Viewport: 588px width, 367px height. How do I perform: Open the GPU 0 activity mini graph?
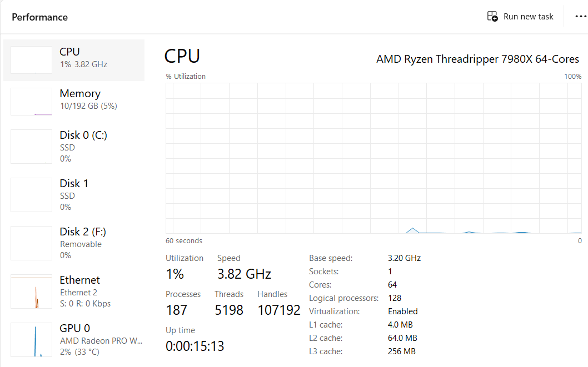point(31,340)
